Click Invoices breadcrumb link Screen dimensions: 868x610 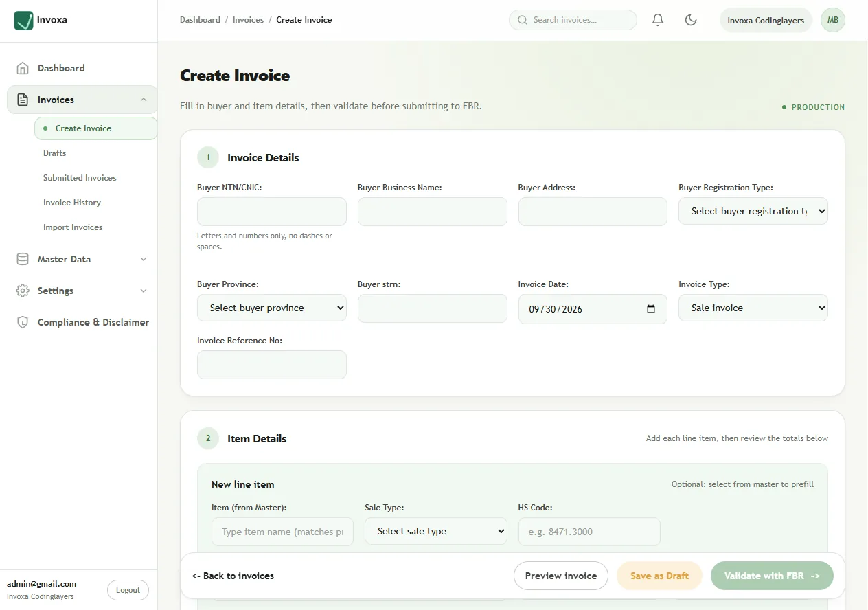pos(248,20)
